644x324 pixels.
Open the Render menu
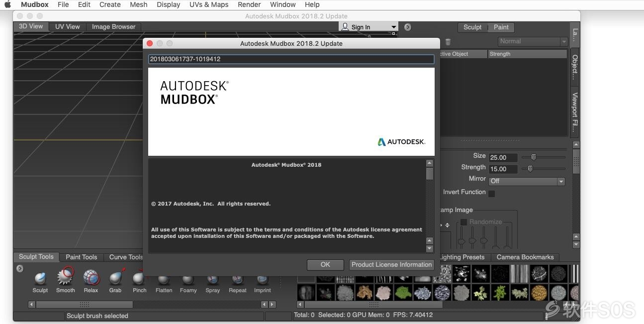(x=249, y=4)
